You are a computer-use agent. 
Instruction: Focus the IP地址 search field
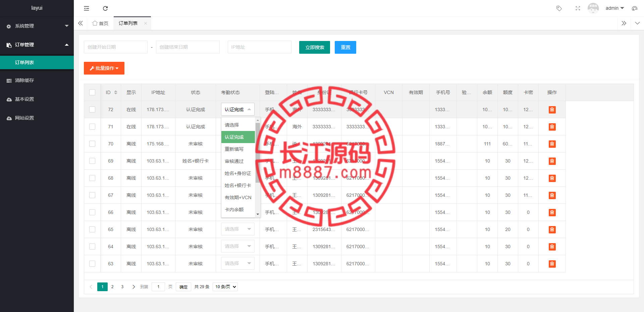click(x=260, y=47)
